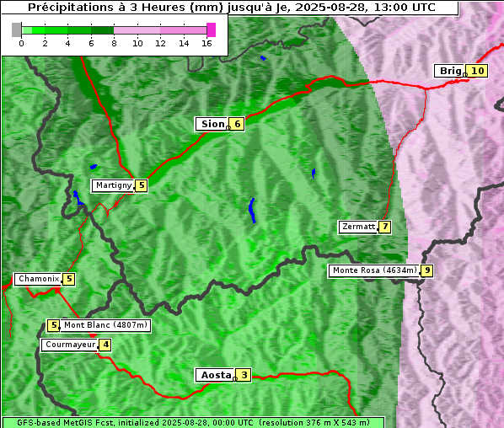Click the Mont Blanc (4807m) label
The height and width of the screenshot is (428, 504).
105,325
